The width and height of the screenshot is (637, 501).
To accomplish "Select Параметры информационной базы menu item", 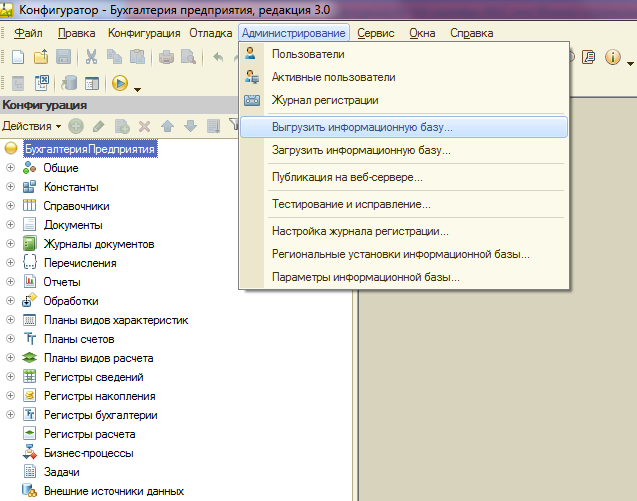I will [x=366, y=277].
